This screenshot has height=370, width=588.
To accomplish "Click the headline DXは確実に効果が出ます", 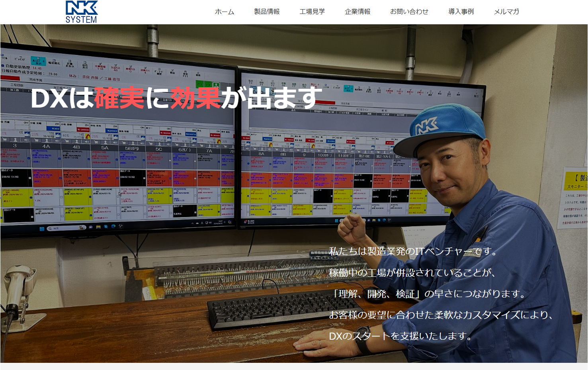I will pyautogui.click(x=176, y=98).
